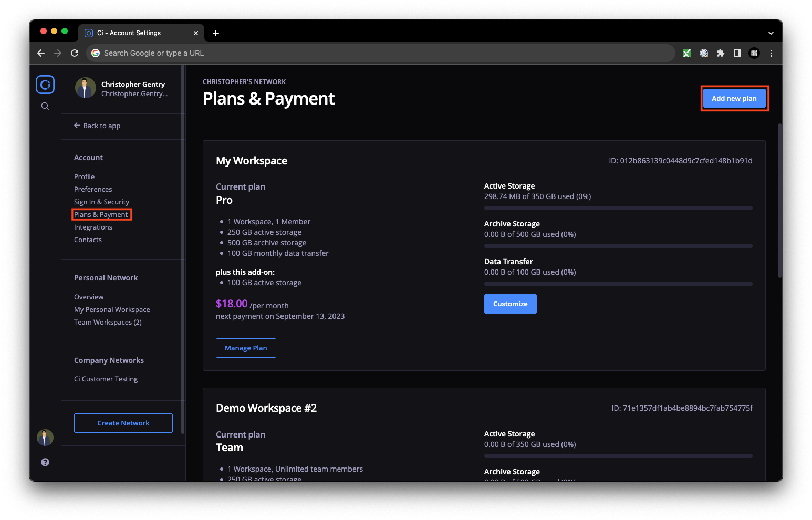Click the Ci logo icon in sidebar
The height and width of the screenshot is (520, 812).
coord(45,85)
